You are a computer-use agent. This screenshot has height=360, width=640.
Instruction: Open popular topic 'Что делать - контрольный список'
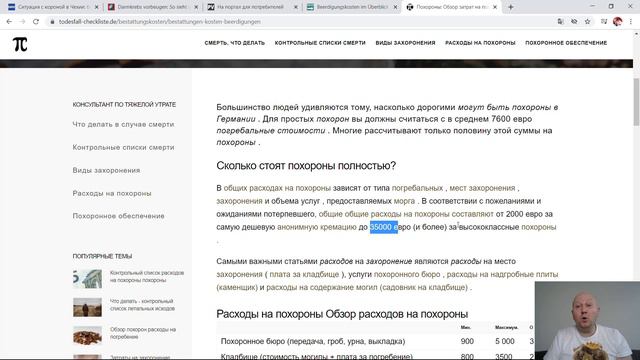click(x=142, y=304)
